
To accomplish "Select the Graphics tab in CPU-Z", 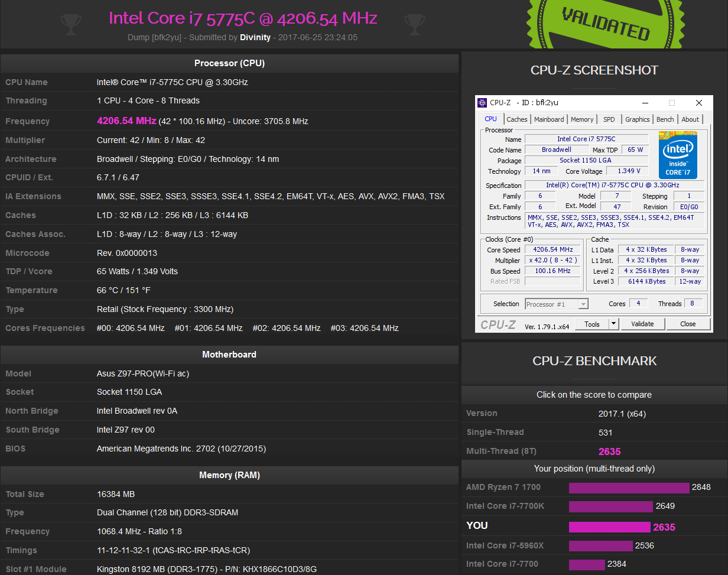I will tap(638, 119).
